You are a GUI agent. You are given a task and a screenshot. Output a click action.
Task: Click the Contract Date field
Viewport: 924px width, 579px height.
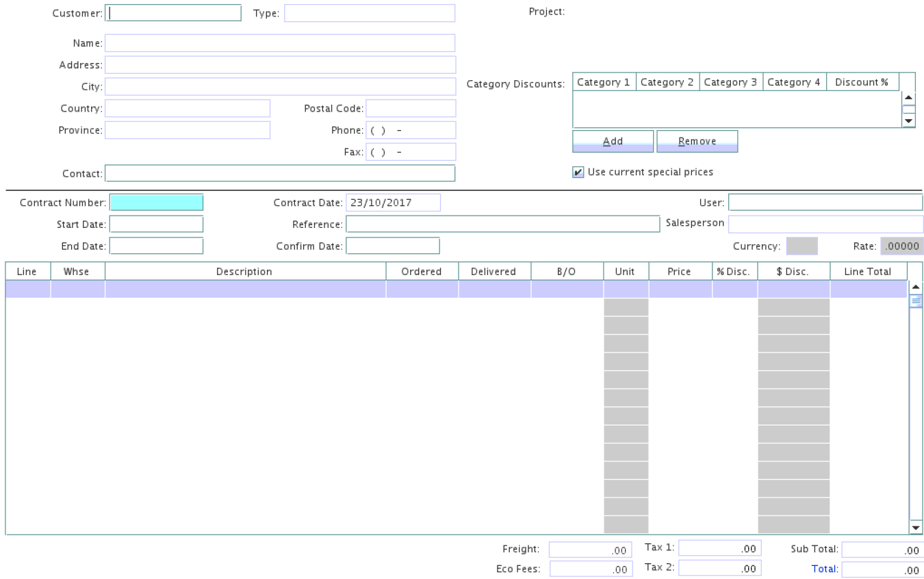point(393,203)
